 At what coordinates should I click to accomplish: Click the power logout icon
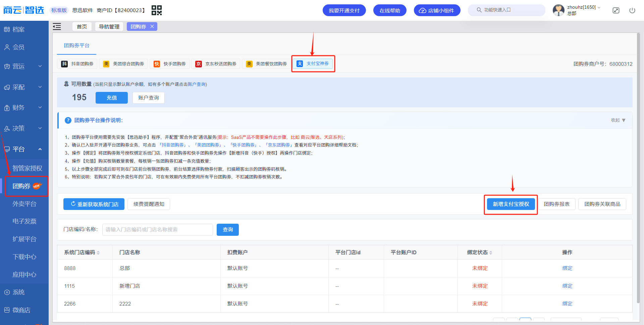[x=632, y=10]
